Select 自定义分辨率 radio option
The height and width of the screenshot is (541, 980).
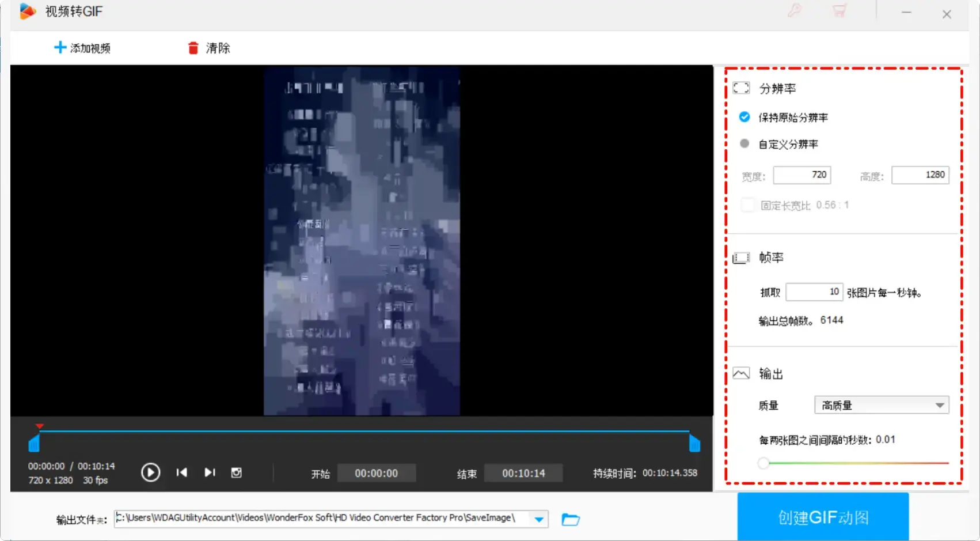coord(745,143)
